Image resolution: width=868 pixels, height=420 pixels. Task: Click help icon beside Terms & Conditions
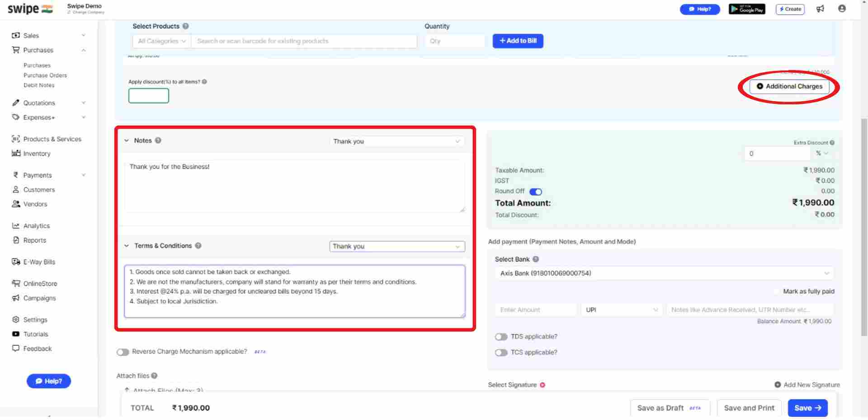point(198,246)
